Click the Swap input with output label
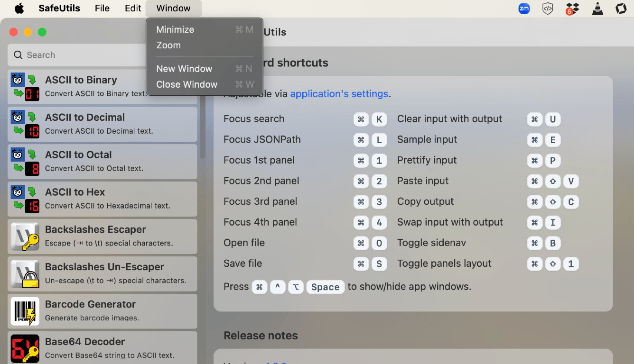Screen dimensions: 634x364 pyautogui.click(x=450, y=222)
